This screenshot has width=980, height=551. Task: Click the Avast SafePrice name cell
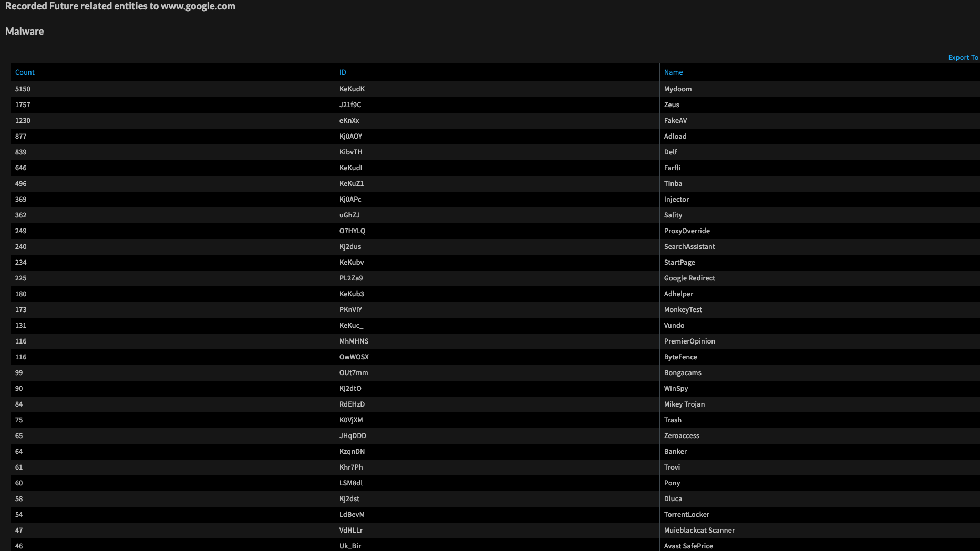tap(688, 546)
